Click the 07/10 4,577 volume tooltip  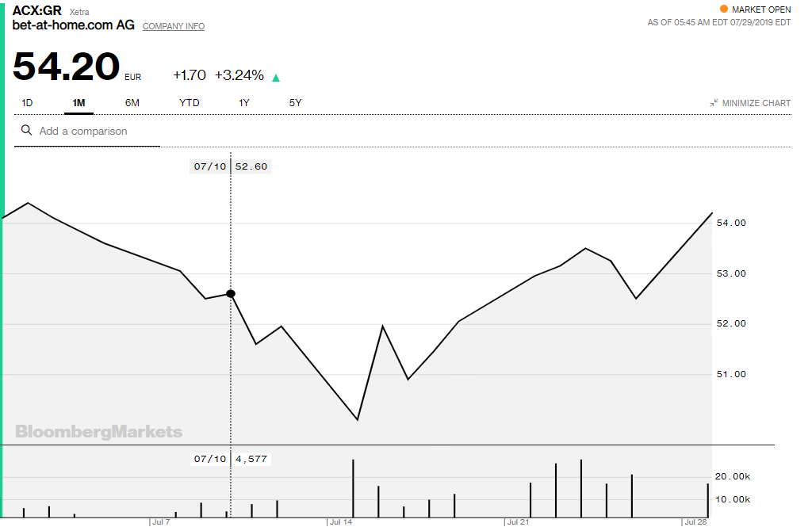pyautogui.click(x=231, y=458)
